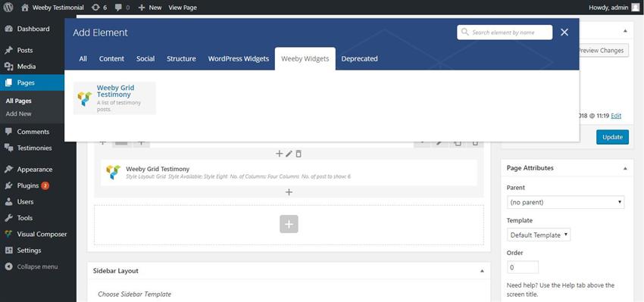The image size is (644, 302).
Task: Close the Add Element dialog
Action: 564,33
